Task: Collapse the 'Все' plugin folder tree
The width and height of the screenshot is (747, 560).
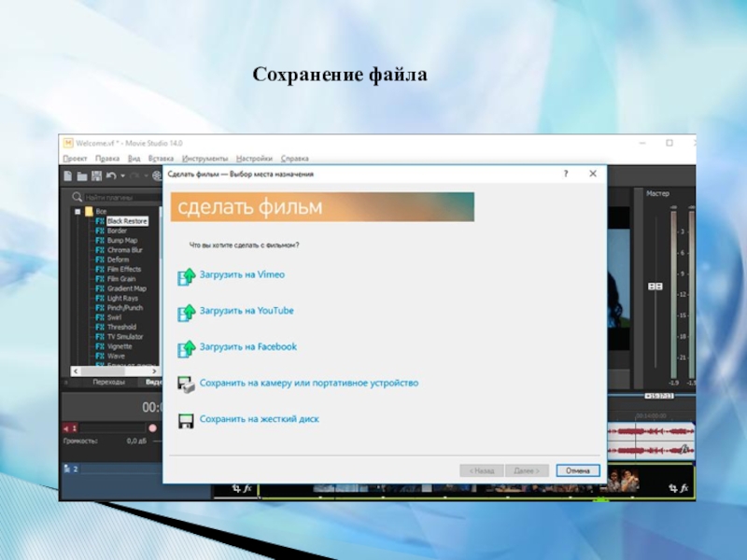Action: point(78,211)
